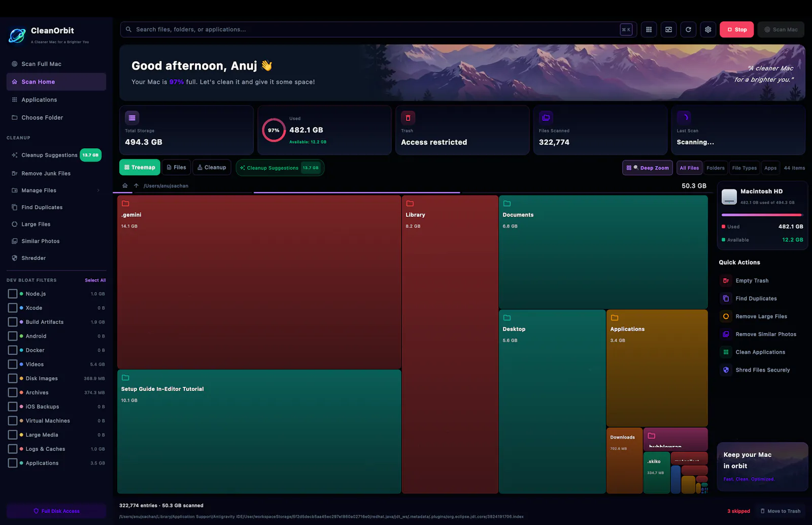
Task: Click the split panel layout icon
Action: [668, 29]
